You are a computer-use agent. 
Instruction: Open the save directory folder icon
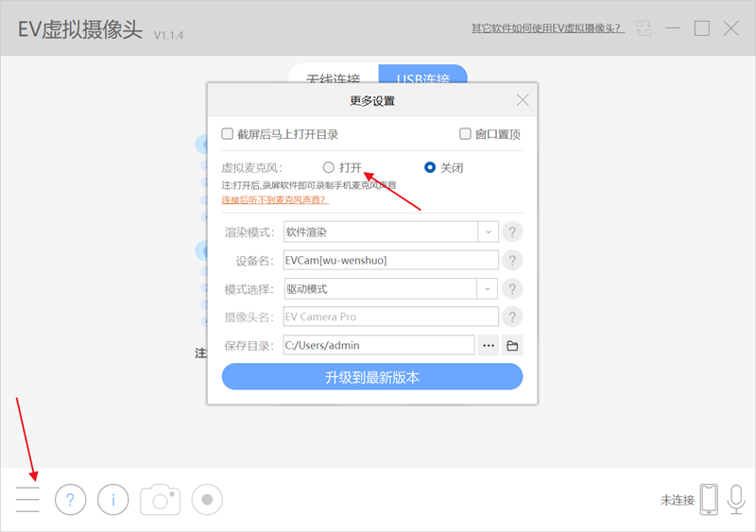click(x=512, y=345)
